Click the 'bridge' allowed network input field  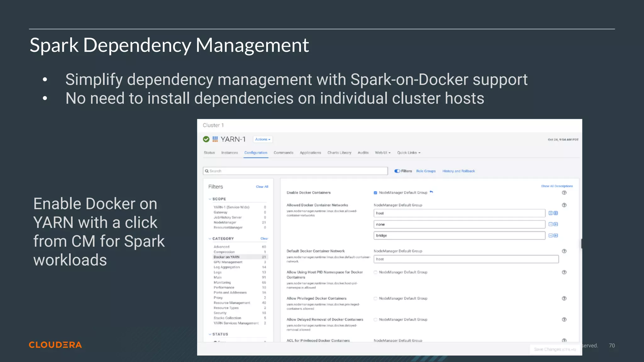(x=459, y=236)
